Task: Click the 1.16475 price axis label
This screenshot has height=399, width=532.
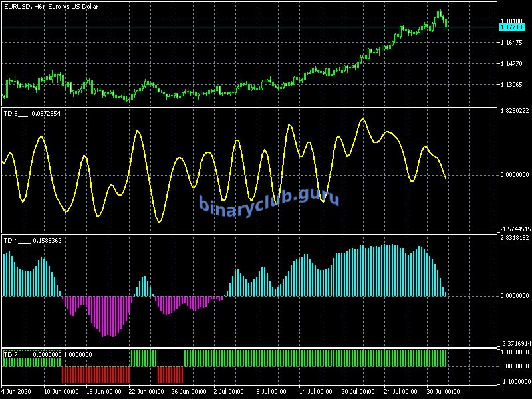Action: click(512, 43)
